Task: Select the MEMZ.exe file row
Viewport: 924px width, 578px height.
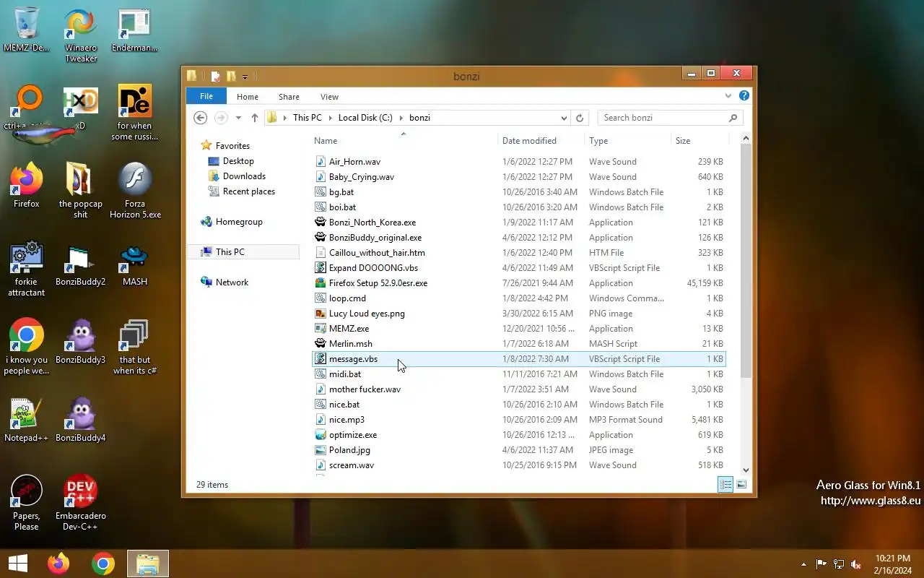Action: pyautogui.click(x=518, y=329)
